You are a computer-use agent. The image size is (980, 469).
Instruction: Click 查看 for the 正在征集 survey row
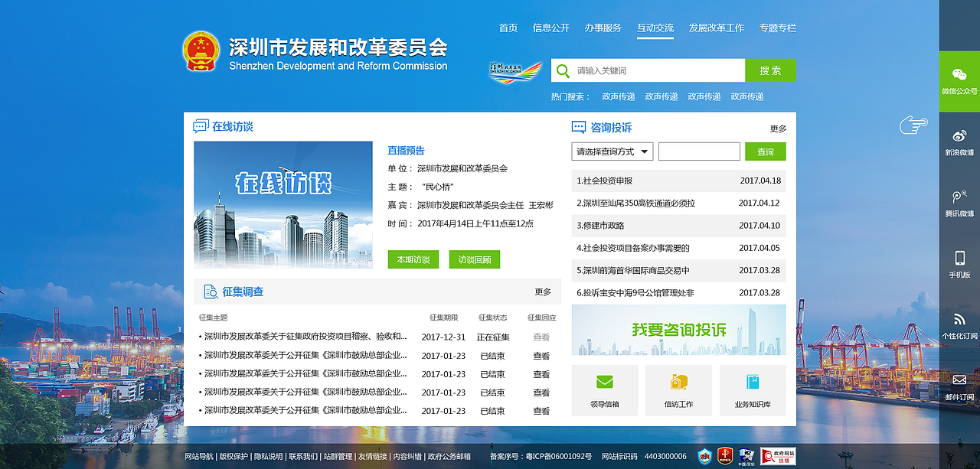point(541,337)
